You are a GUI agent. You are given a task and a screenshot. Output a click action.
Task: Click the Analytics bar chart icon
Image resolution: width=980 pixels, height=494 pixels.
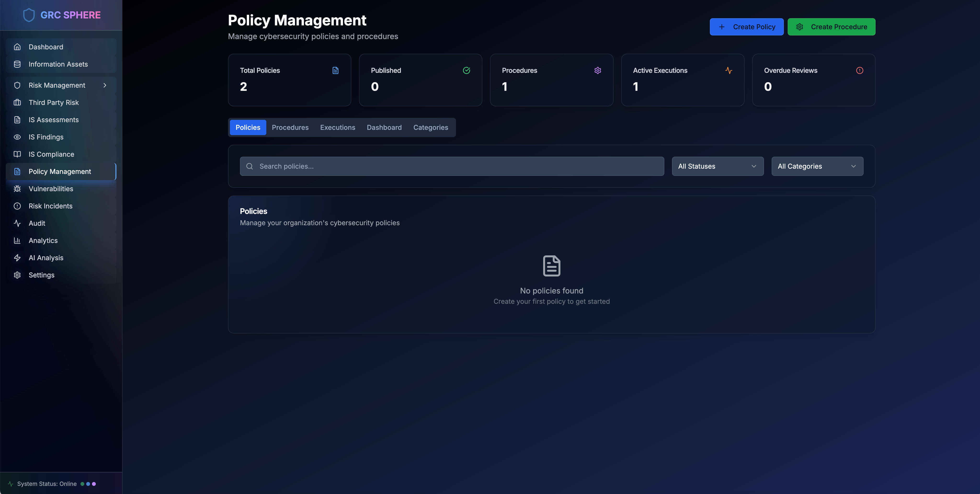coord(17,241)
